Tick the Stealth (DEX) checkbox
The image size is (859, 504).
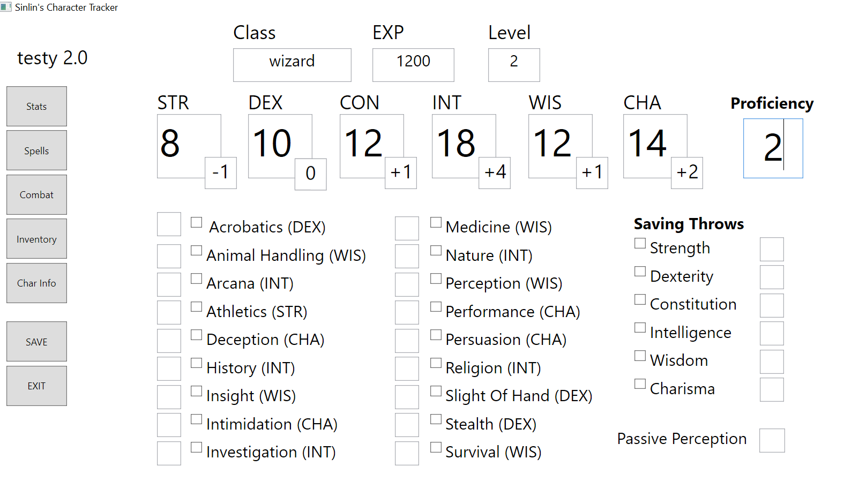click(x=436, y=419)
